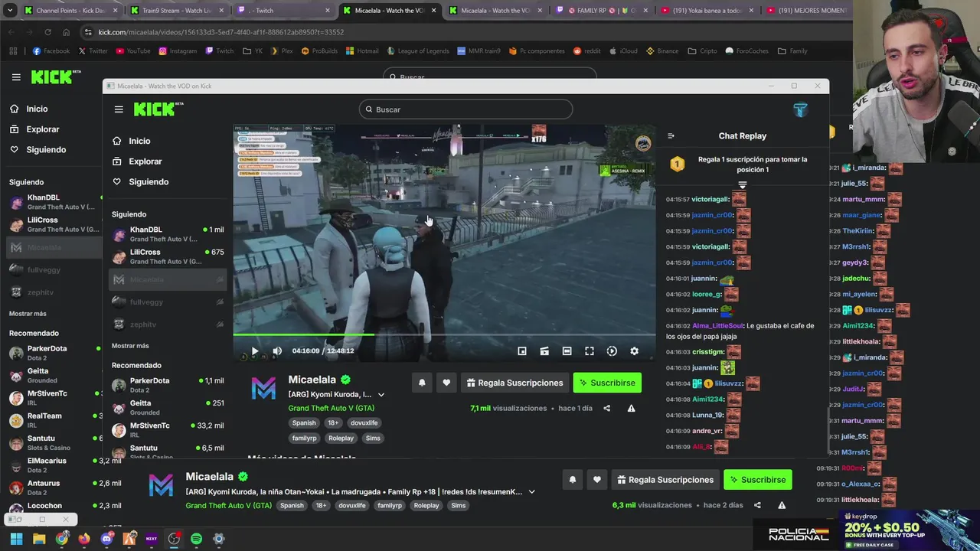
Task: Toggle theater mode in video player
Action: pos(567,351)
